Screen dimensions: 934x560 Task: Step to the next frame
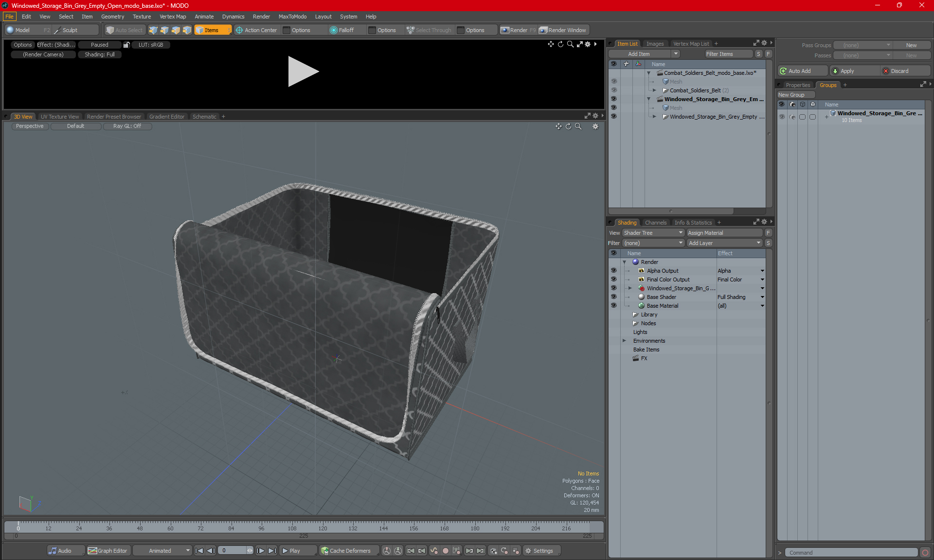[x=261, y=551]
